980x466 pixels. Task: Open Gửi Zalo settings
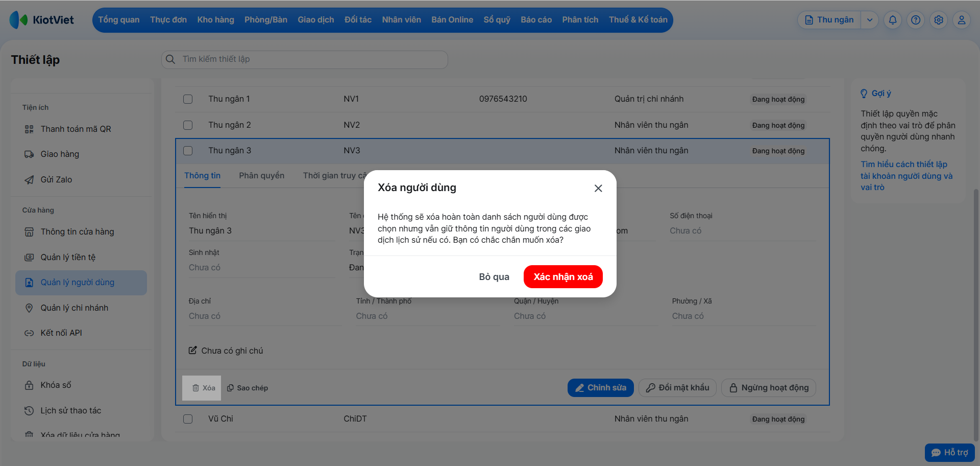click(x=56, y=180)
